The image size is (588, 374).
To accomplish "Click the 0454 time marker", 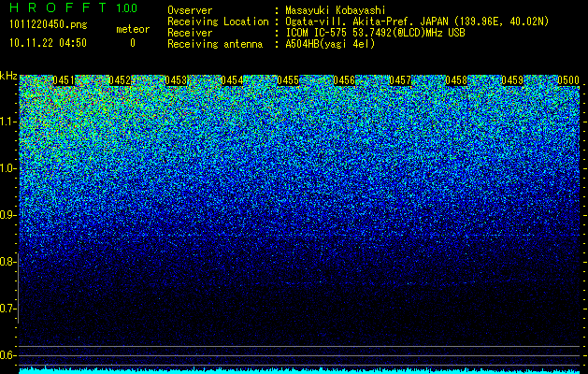I will click(x=232, y=80).
